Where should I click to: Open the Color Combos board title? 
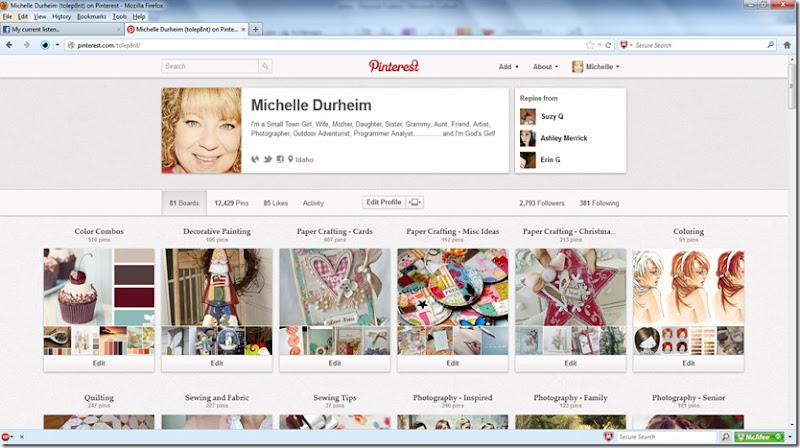[x=99, y=231]
